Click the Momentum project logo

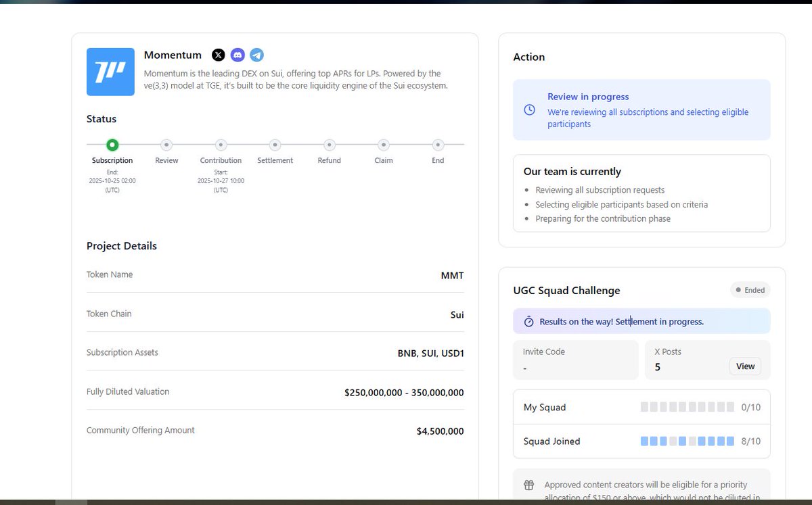click(x=110, y=72)
